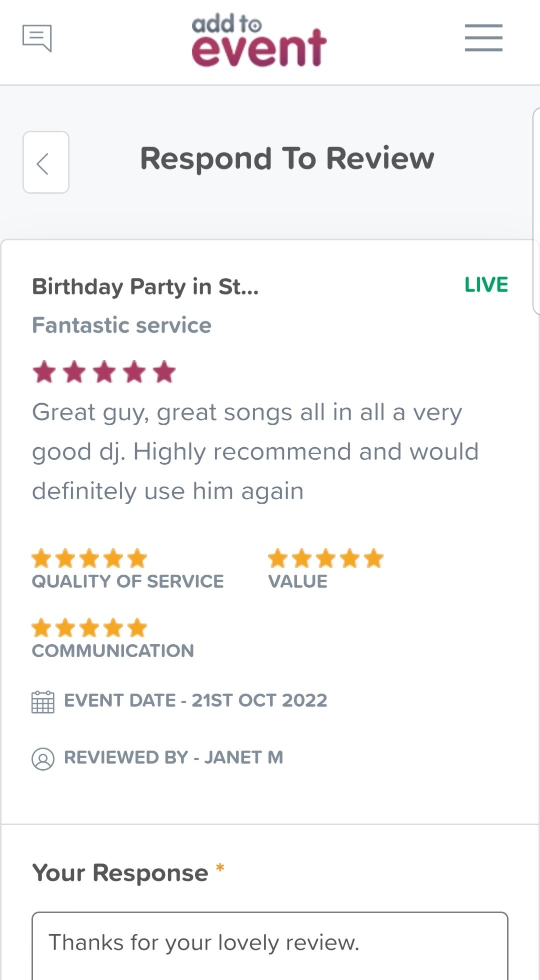
Task: Open the messages chat icon
Action: pos(37,38)
